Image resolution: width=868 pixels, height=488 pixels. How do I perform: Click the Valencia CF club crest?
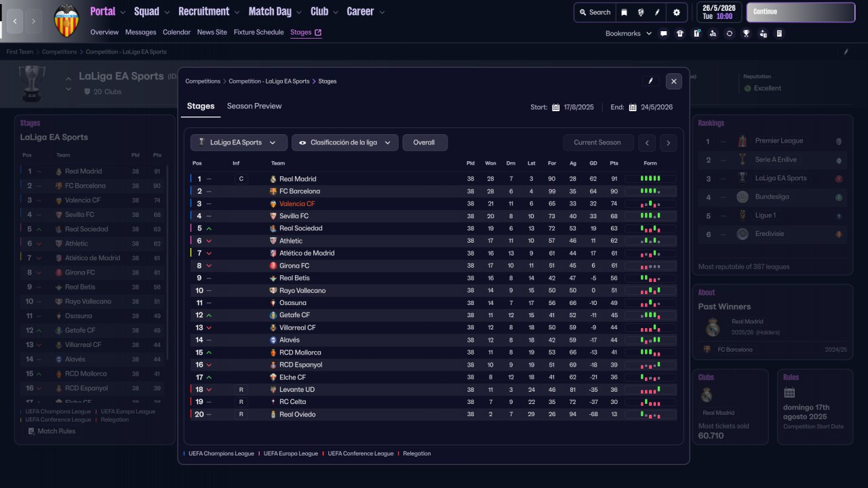click(66, 21)
